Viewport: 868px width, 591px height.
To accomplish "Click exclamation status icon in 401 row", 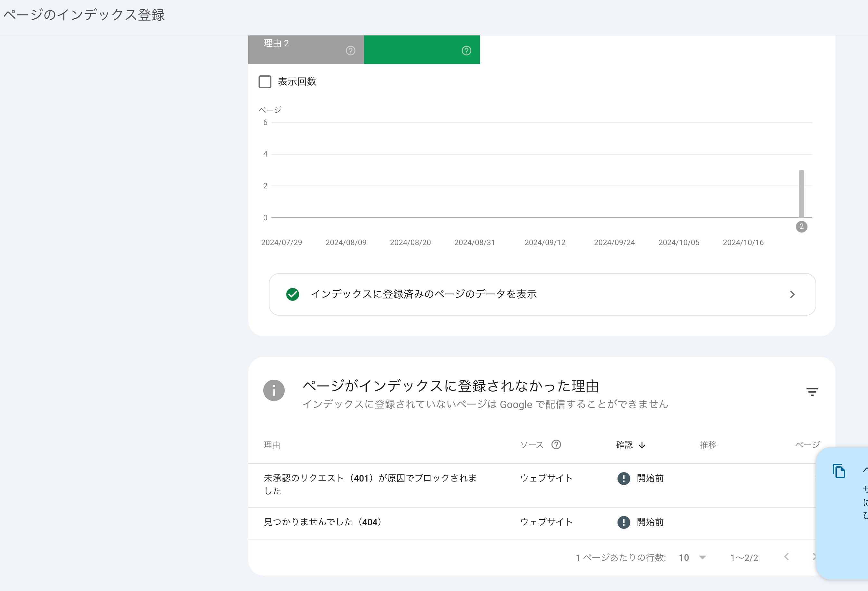I will [623, 478].
